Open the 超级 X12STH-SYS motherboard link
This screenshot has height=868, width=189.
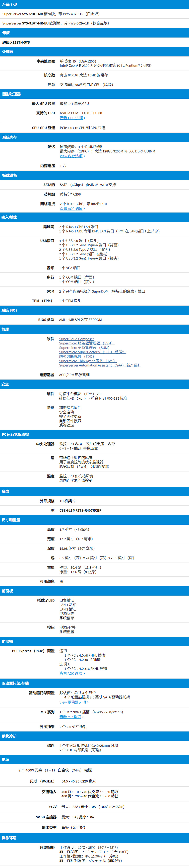point(16,42)
